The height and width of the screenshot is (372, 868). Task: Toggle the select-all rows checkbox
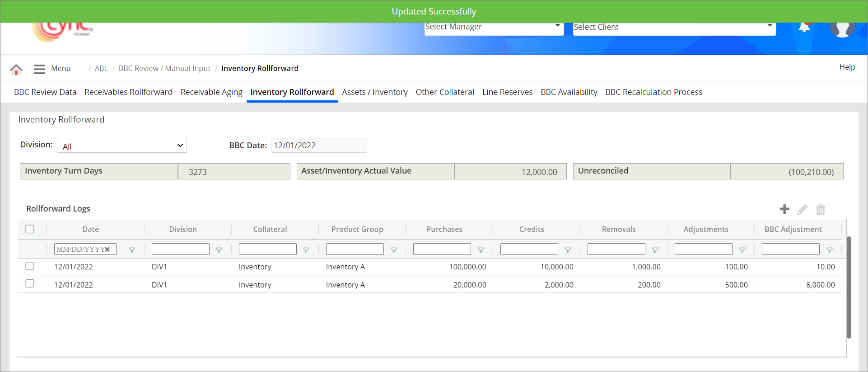pos(30,229)
